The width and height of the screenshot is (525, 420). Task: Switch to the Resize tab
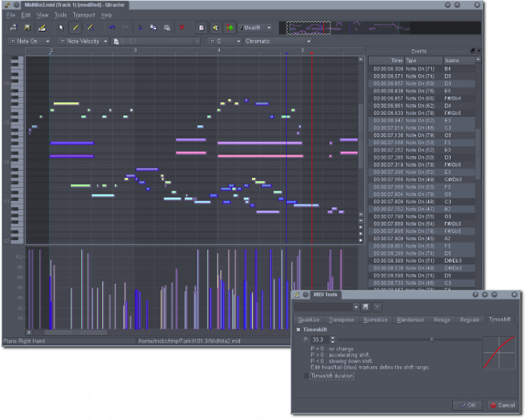click(442, 320)
